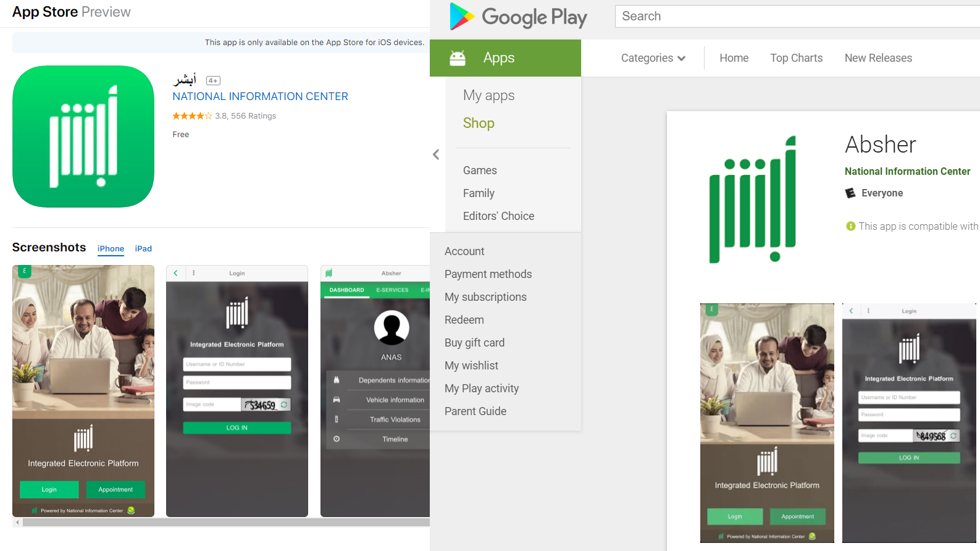The height and width of the screenshot is (551, 980).
Task: Select the iPhone screenshots tab
Action: [x=111, y=249]
